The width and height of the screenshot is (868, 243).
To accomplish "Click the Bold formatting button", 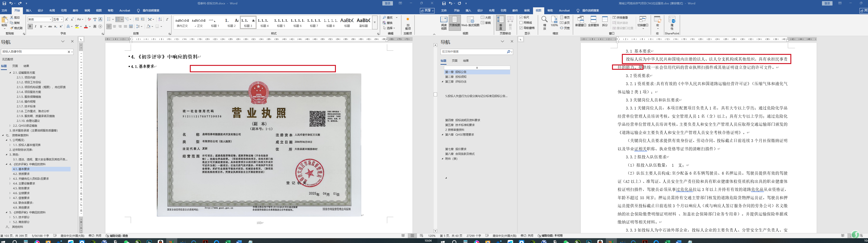I will click(30, 26).
